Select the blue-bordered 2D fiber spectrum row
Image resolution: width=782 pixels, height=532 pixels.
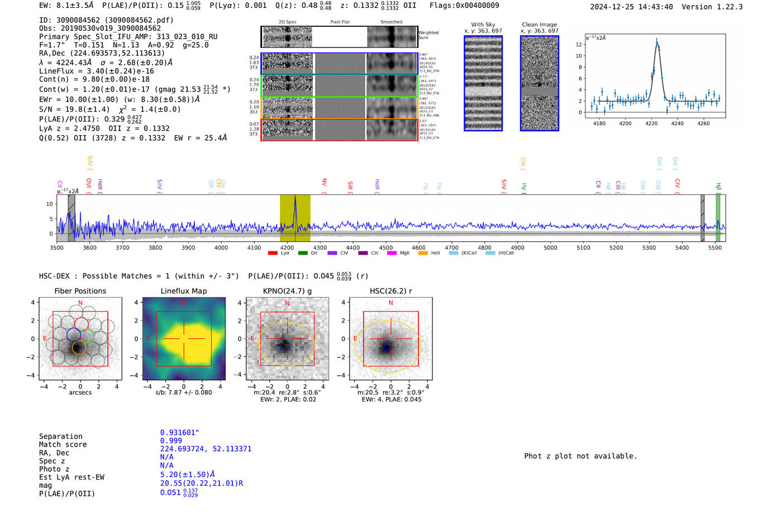[339, 64]
